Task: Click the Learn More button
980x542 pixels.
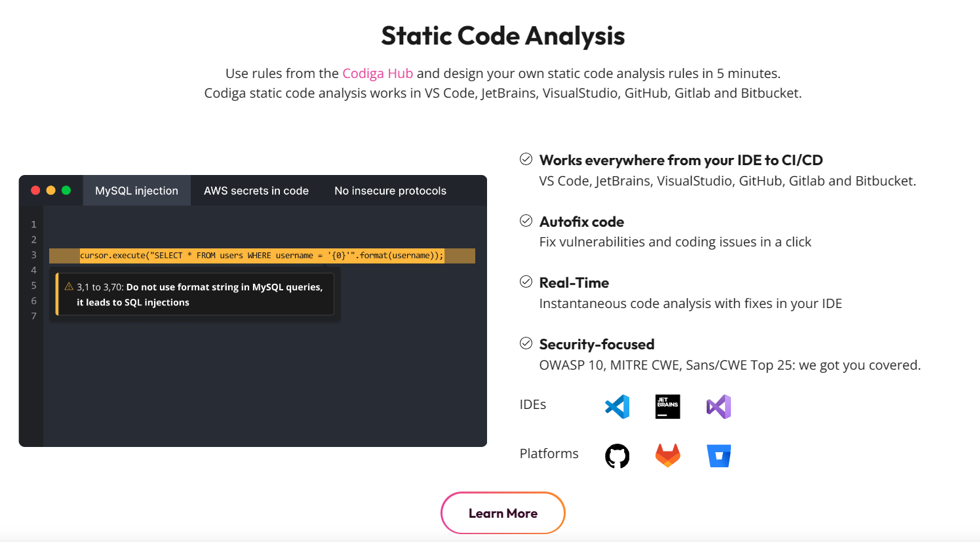Action: click(x=503, y=513)
